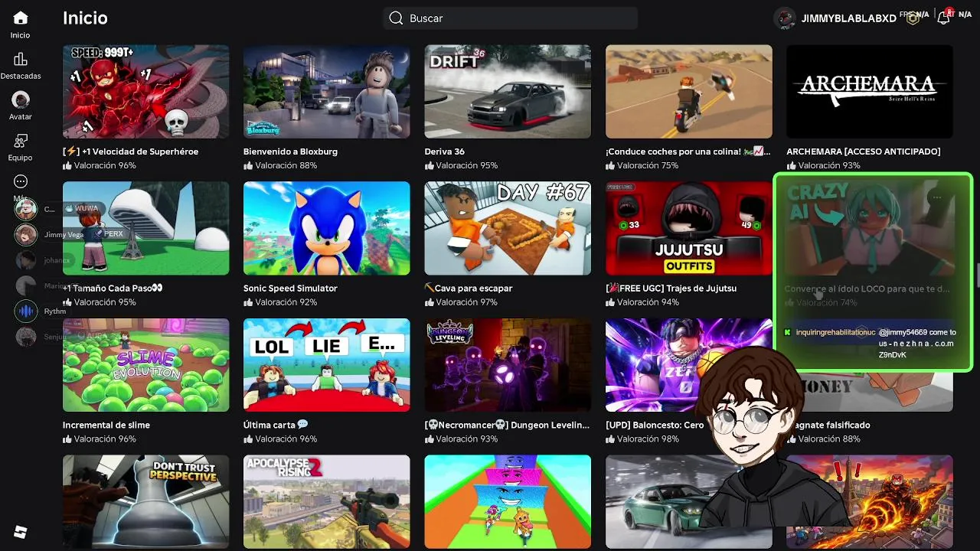Open the colorful faces obby thumbnail

(508, 502)
